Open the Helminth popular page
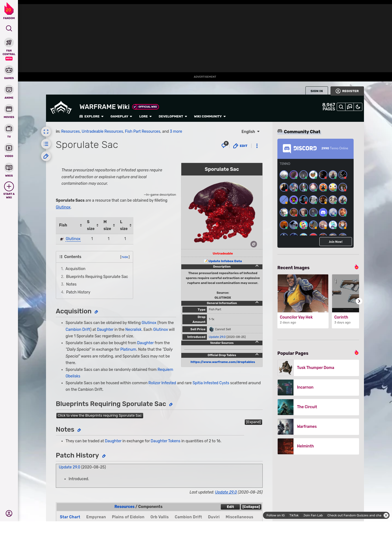The image size is (392, 545). (x=318, y=446)
